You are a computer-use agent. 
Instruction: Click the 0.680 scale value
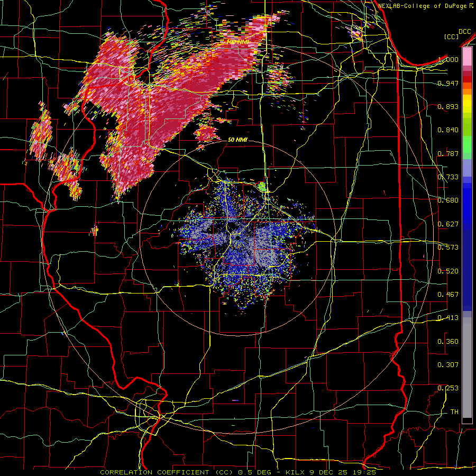[x=448, y=200]
